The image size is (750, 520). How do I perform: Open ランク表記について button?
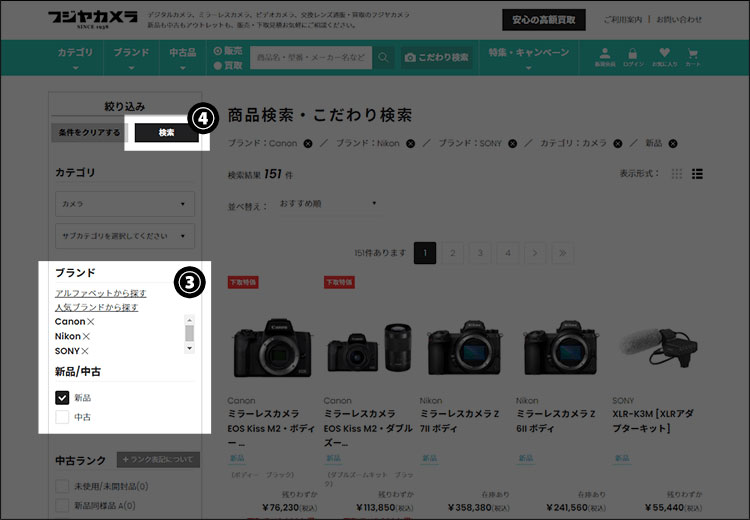tap(158, 460)
